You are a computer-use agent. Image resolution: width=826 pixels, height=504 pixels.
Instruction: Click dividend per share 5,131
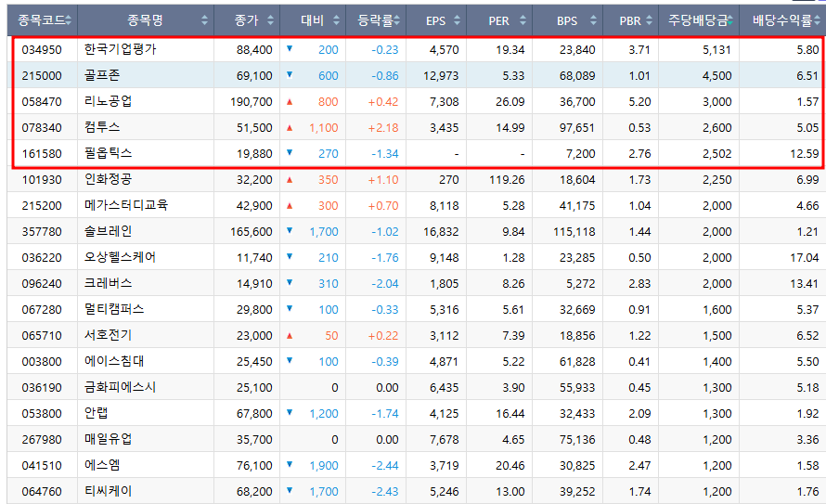717,49
